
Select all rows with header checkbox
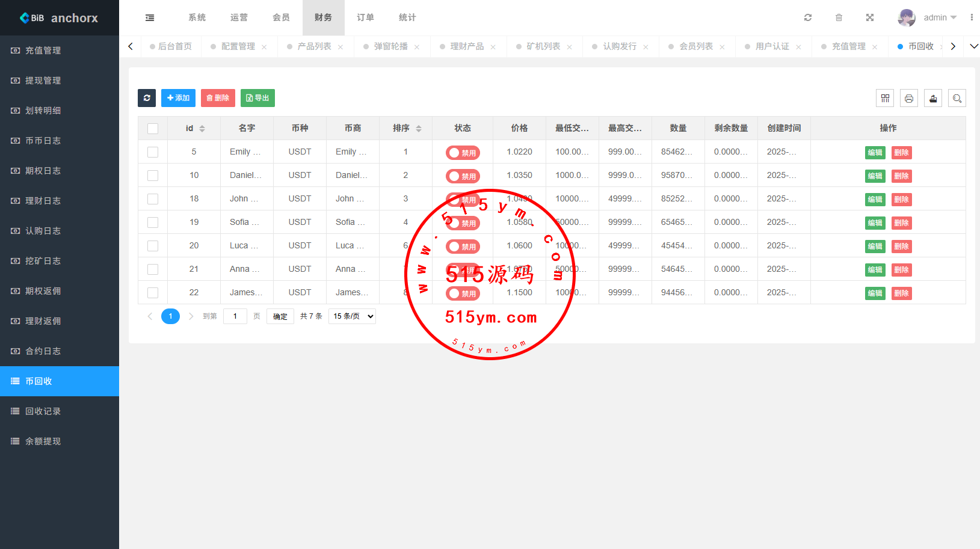[153, 129]
